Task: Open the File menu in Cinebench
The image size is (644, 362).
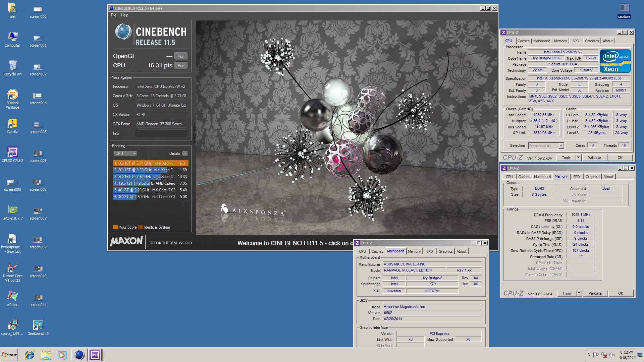Action: 114,15
